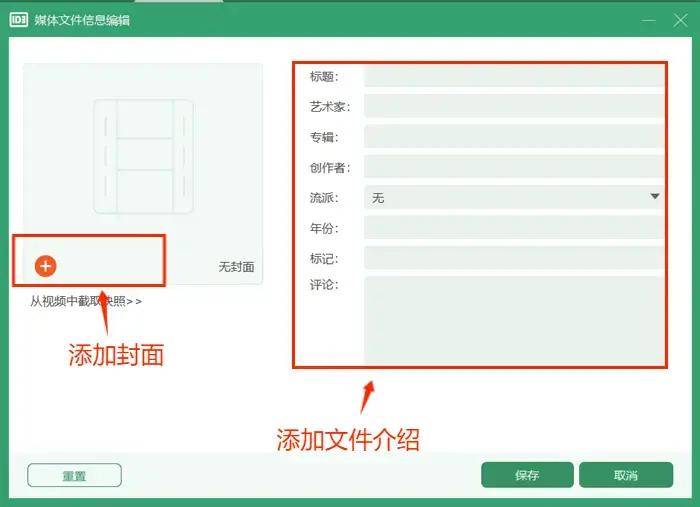Click the 重置 reset button
This screenshot has width=700, height=507.
[74, 475]
